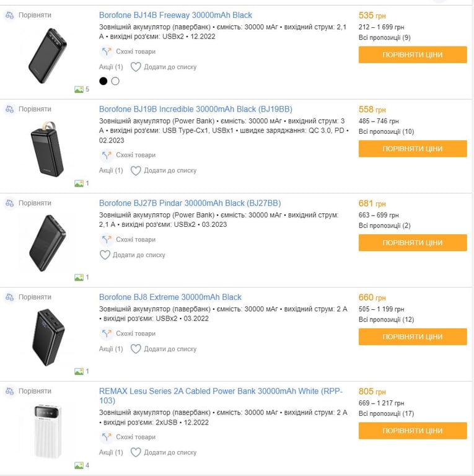Toggle Порівняти for REMAX Lesu Series power bank
Screen dimensions: 474x476
35,392
